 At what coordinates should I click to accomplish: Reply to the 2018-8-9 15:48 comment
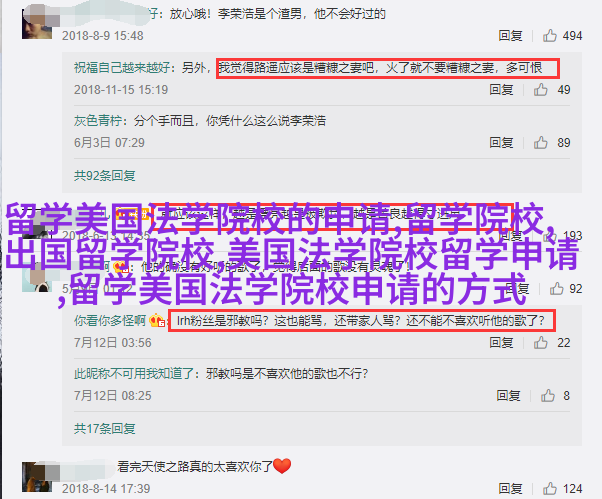point(510,36)
